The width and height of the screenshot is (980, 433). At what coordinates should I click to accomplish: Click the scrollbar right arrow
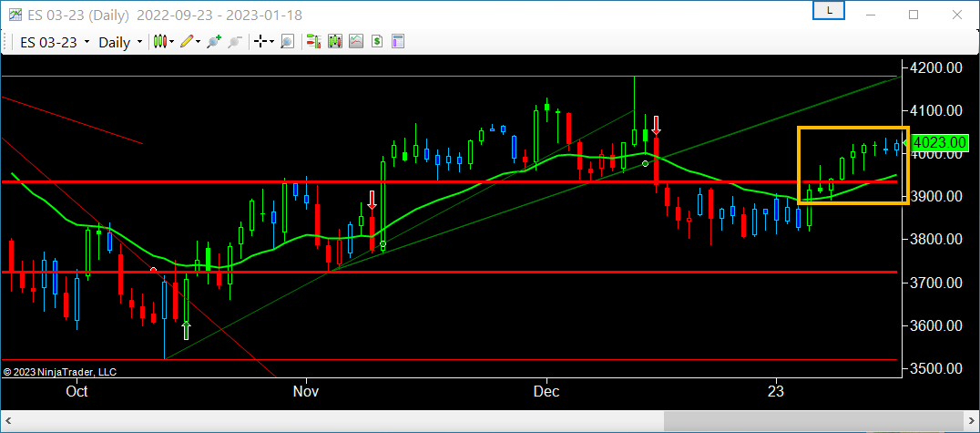point(971,420)
